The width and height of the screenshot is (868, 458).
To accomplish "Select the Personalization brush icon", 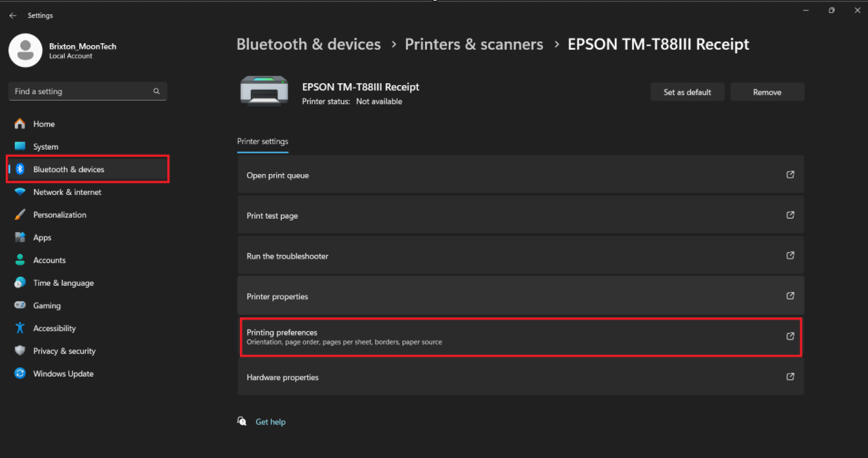I will [19, 214].
